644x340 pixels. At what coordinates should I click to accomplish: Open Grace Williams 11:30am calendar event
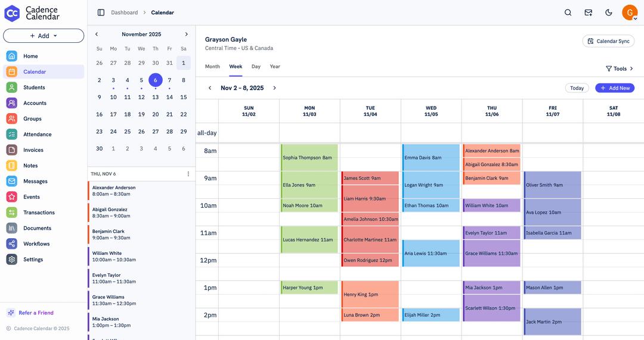[x=491, y=254]
